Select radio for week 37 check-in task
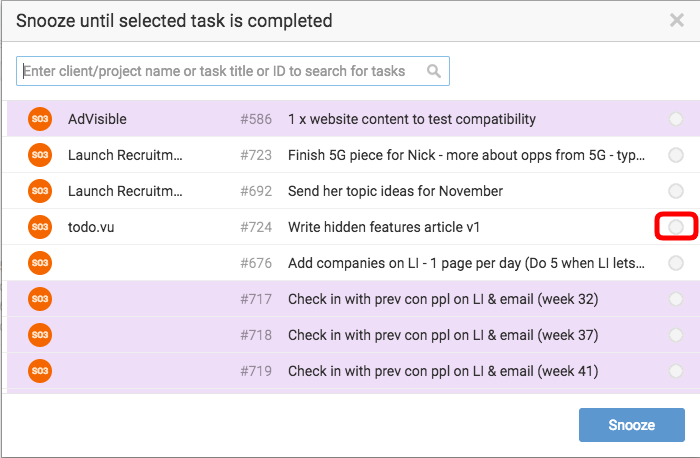This screenshot has height=458, width=700. 675,335
